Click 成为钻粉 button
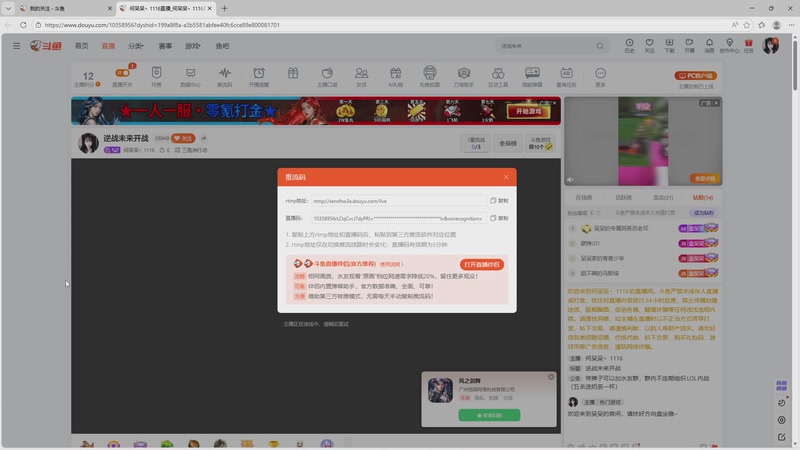The height and width of the screenshot is (450, 800). click(703, 213)
